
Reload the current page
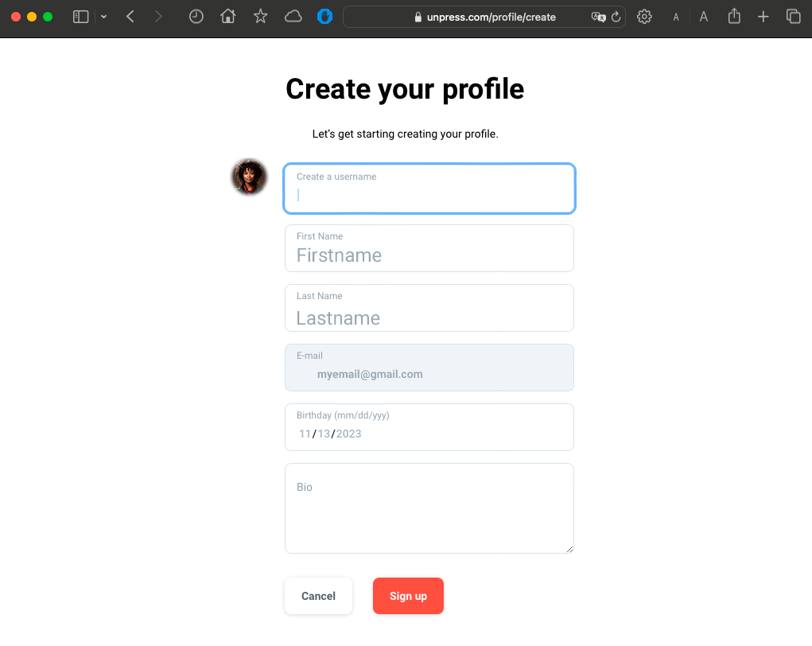pos(616,16)
